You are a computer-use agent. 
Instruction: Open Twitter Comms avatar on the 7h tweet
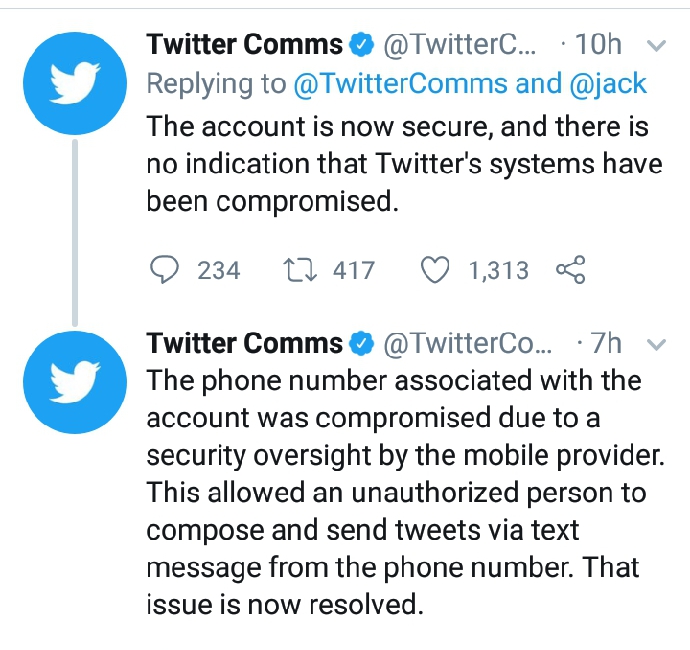pos(75,382)
